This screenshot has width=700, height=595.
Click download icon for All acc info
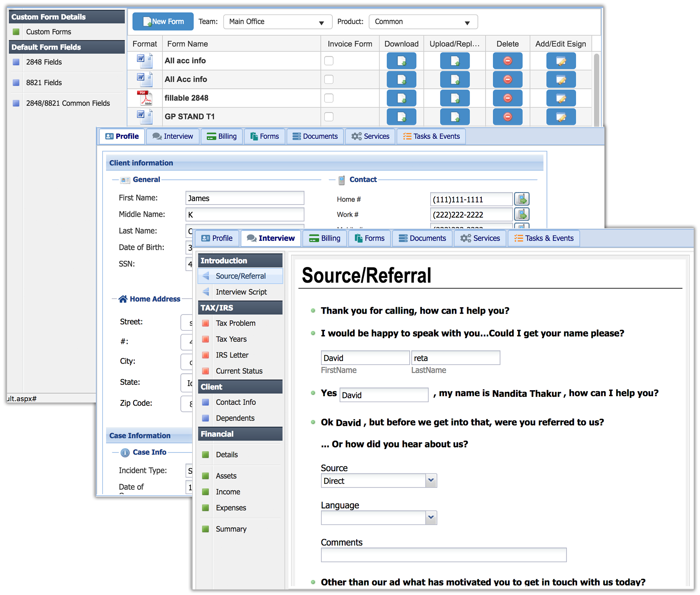(401, 61)
